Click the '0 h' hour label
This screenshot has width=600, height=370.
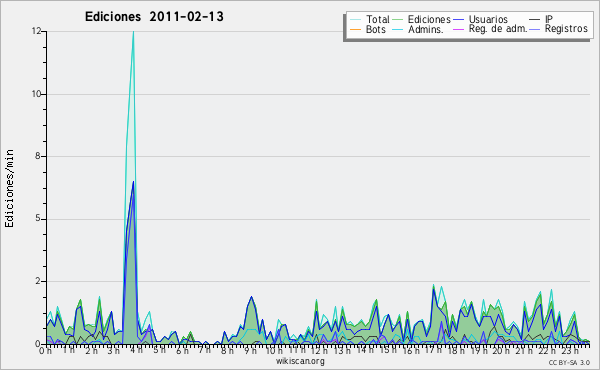click(46, 351)
